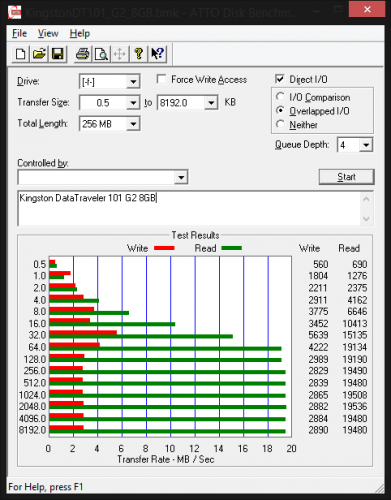Image resolution: width=391 pixels, height=500 pixels.
Task: Click the write value 1804
Action: [x=318, y=276]
